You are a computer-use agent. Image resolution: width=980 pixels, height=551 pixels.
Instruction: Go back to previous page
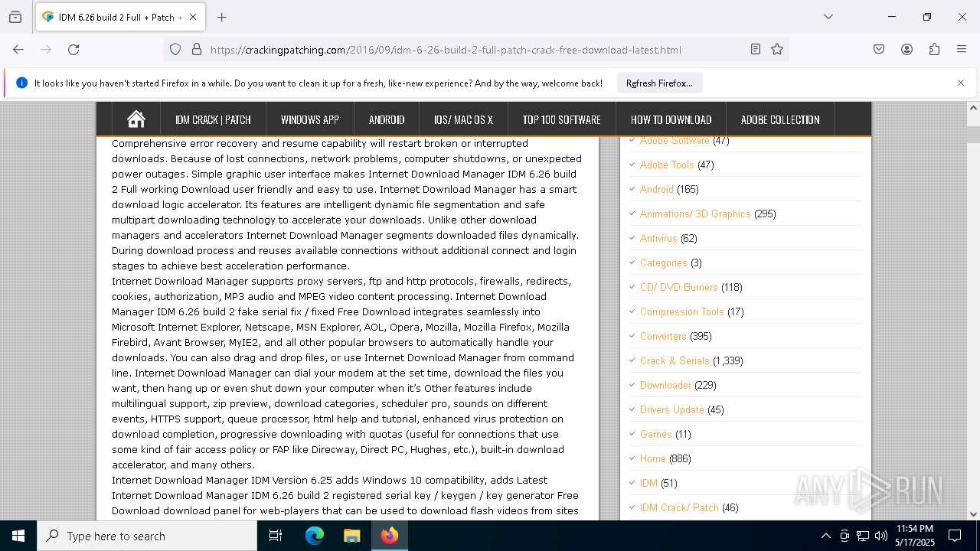coord(18,50)
